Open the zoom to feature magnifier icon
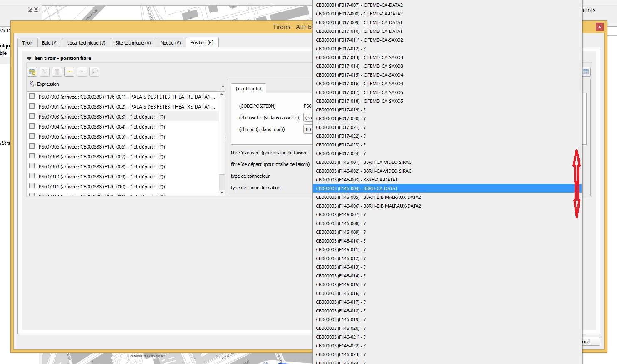 [x=94, y=72]
